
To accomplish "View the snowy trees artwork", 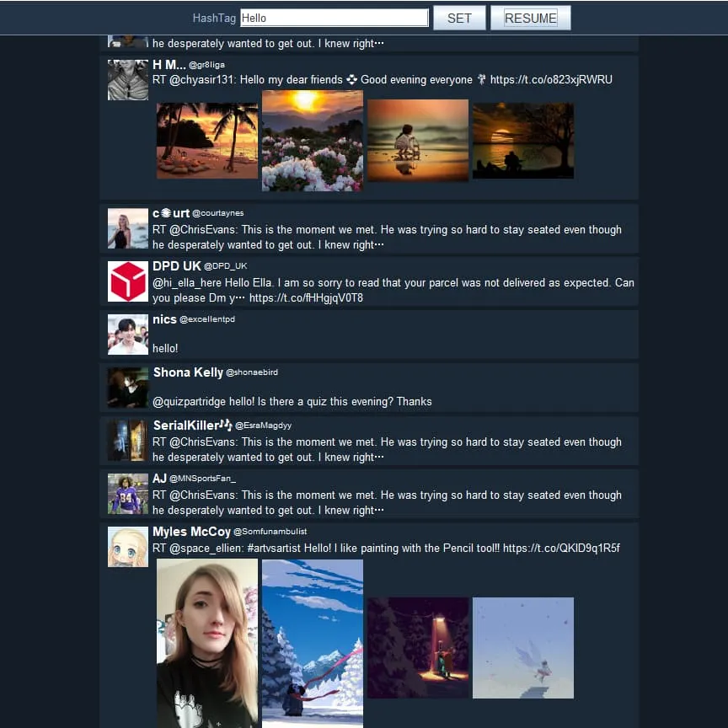I will click(313, 644).
